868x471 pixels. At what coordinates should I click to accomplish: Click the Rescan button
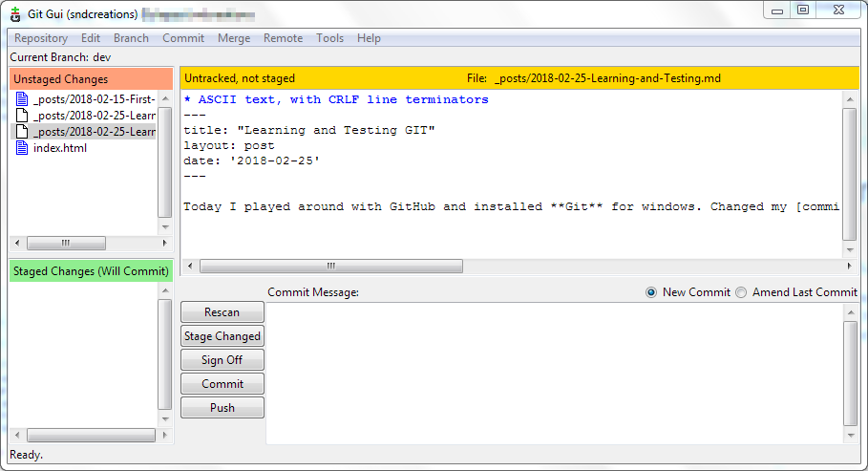coord(222,312)
